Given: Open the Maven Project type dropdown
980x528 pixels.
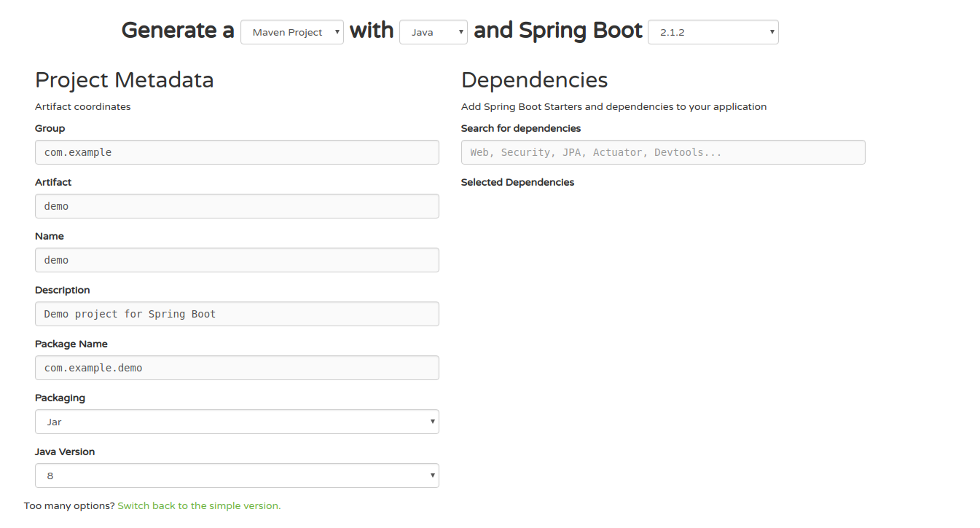Looking at the screenshot, I should coord(292,32).
